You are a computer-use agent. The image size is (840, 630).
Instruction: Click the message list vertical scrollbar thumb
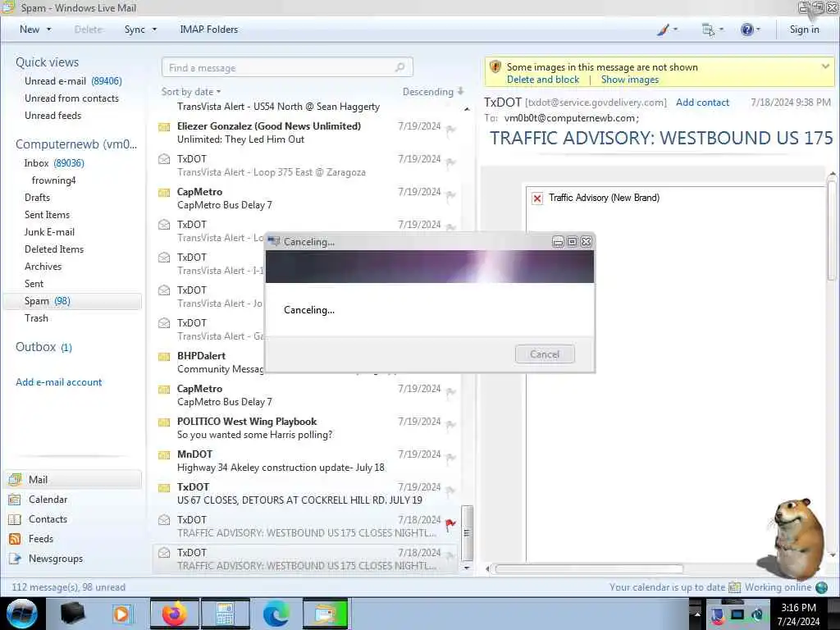click(x=467, y=532)
